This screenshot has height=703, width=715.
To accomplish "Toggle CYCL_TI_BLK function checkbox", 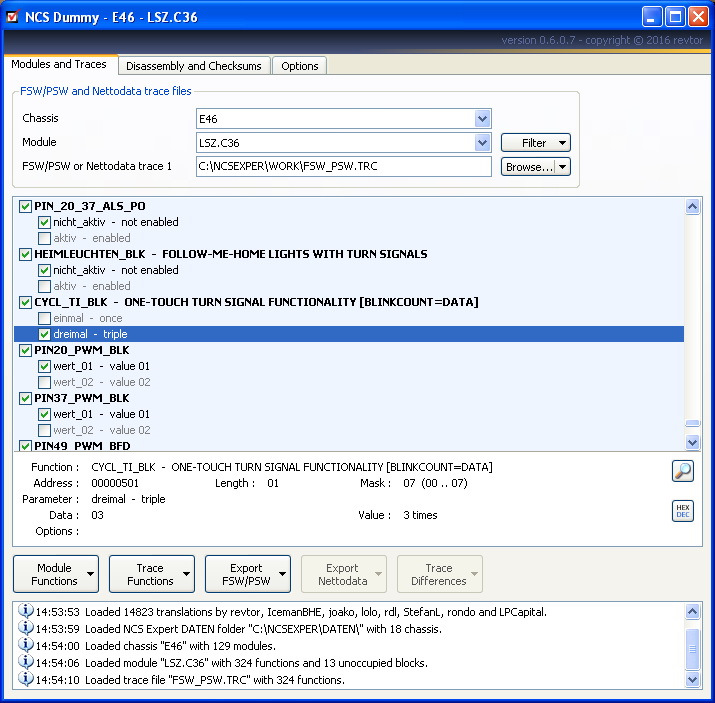I will (26, 302).
